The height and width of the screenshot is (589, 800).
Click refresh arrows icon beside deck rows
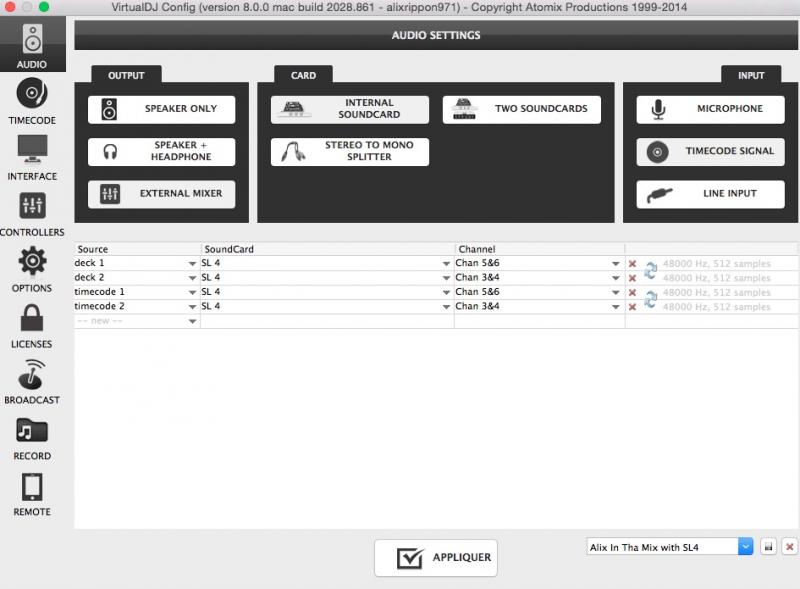(x=651, y=271)
